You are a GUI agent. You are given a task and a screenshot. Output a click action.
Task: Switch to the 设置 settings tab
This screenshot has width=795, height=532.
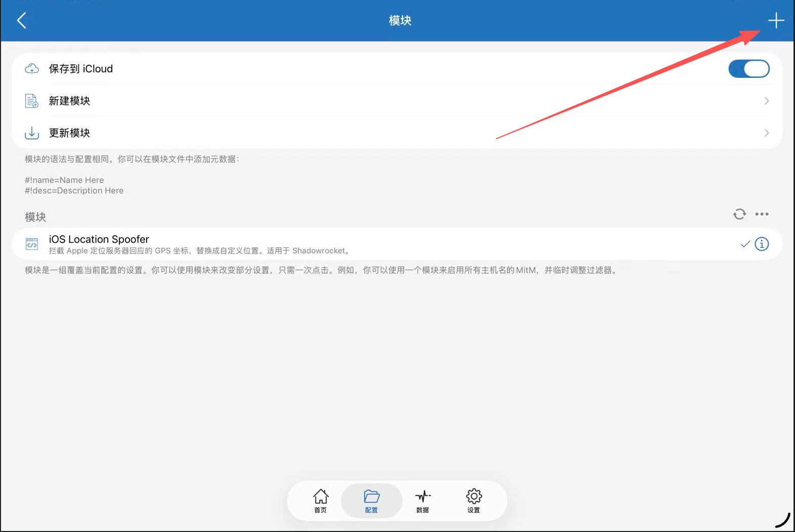[x=474, y=501]
